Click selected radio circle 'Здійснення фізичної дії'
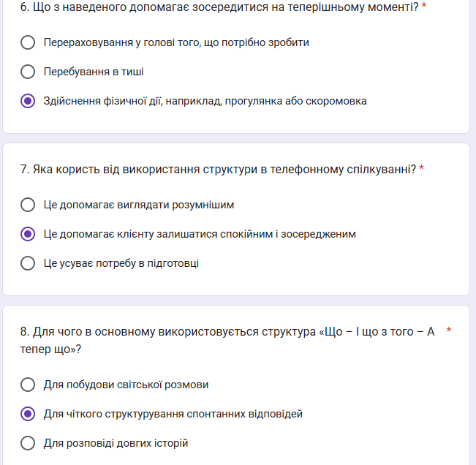 (28, 101)
